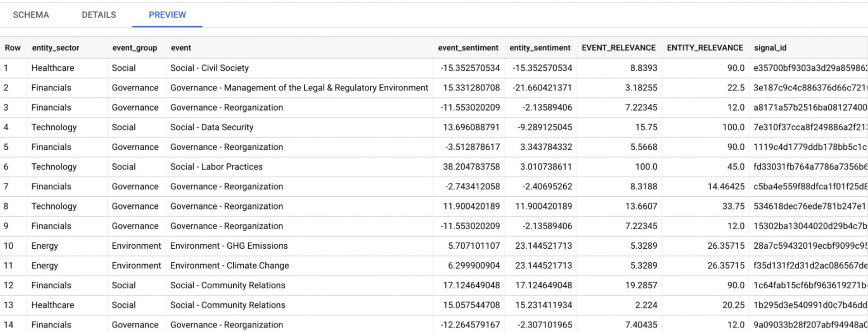Switch to the SCHEMA tab
Image resolution: width=868 pixels, height=332 pixels.
click(x=31, y=15)
